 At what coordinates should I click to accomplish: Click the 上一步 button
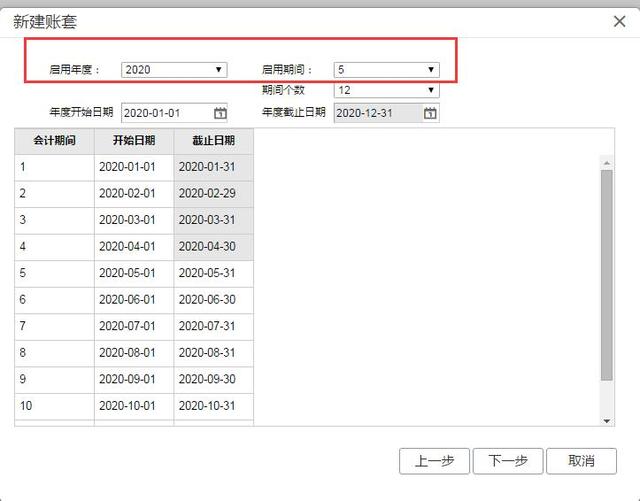pyautogui.click(x=434, y=461)
